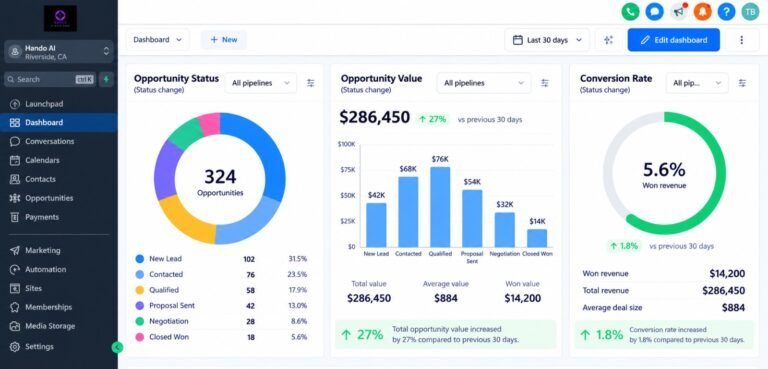Open Conversion Rate pipelines dropdown
Screen dimensions: 768x369
click(x=697, y=83)
